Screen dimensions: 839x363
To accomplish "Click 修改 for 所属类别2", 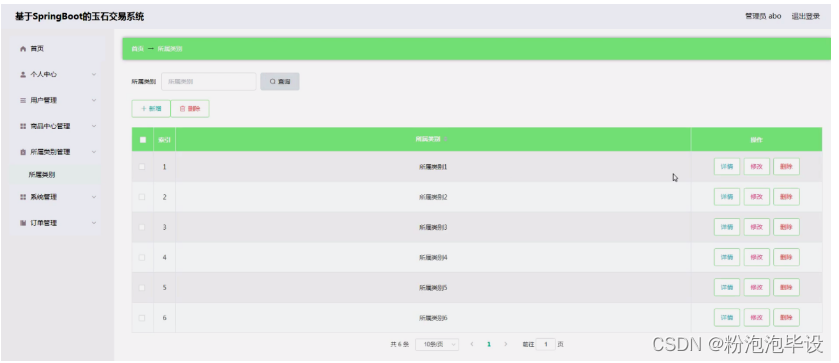I will [x=757, y=196].
